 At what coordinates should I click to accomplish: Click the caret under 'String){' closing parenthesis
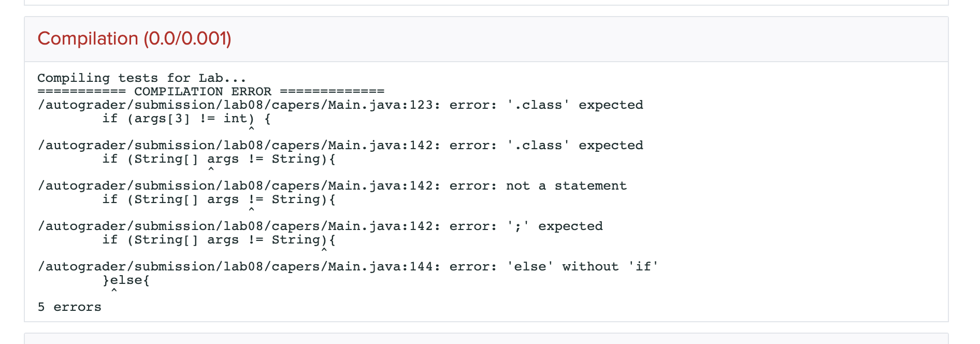[324, 250]
